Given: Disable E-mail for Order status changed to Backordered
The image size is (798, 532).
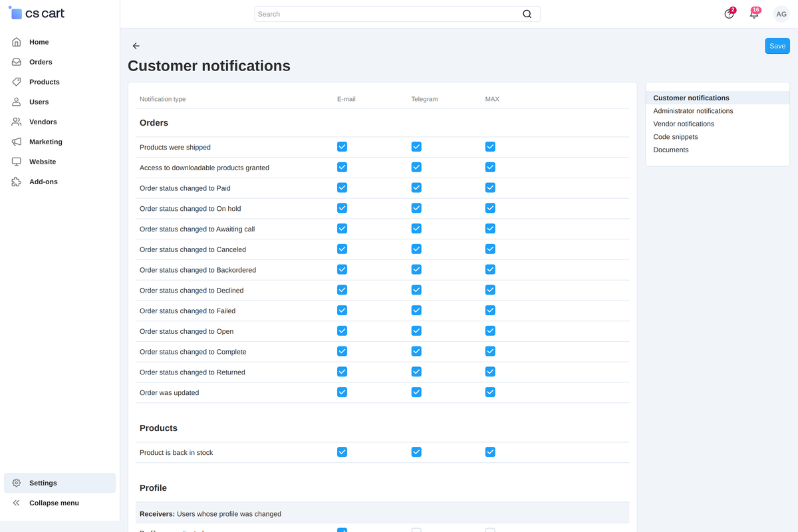Looking at the screenshot, I should 342,269.
